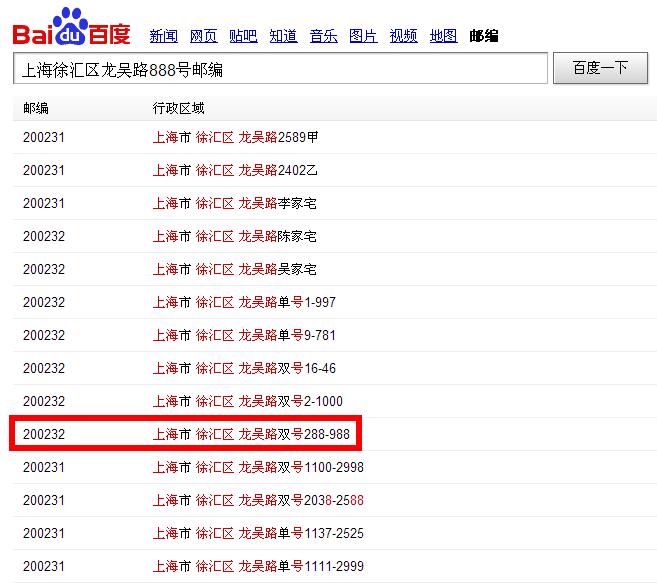Click postcode 200231 beside 龙吴路2589甲
This screenshot has width=657, height=583.
coord(44,137)
